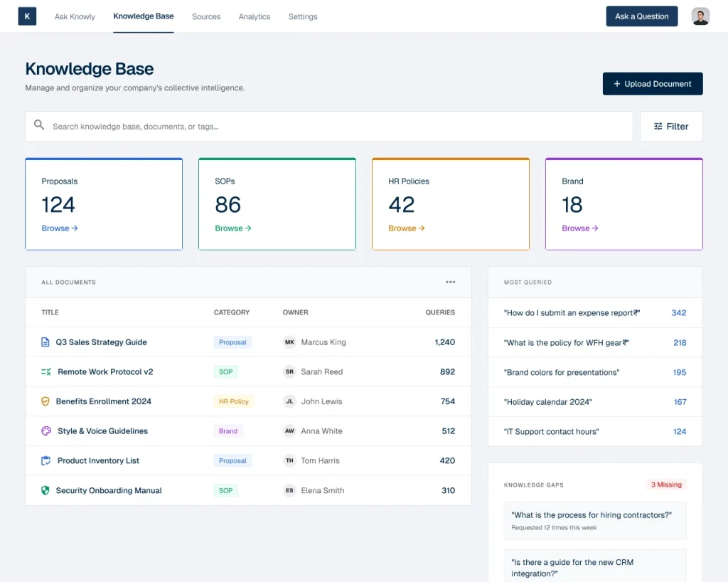Click Proposal tag on Product Inventory row
The width and height of the screenshot is (728, 582).
point(232,461)
